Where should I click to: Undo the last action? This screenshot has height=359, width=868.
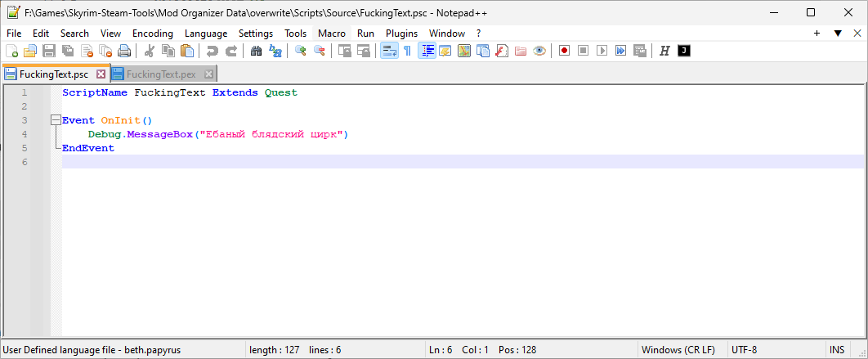click(x=212, y=51)
